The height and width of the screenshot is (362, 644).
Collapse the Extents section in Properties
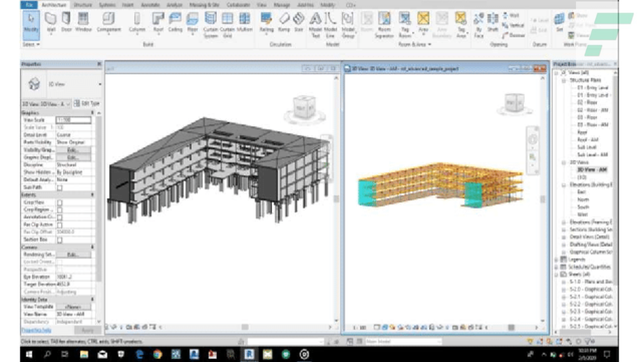[x=92, y=195]
